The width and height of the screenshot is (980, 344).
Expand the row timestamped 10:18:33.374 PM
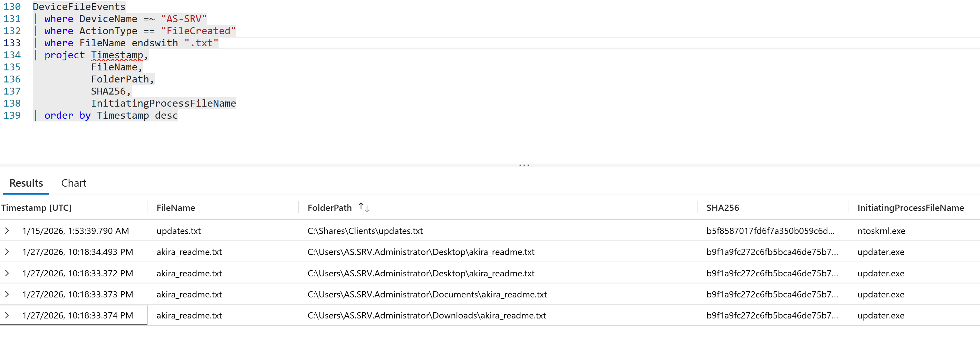(x=7, y=315)
